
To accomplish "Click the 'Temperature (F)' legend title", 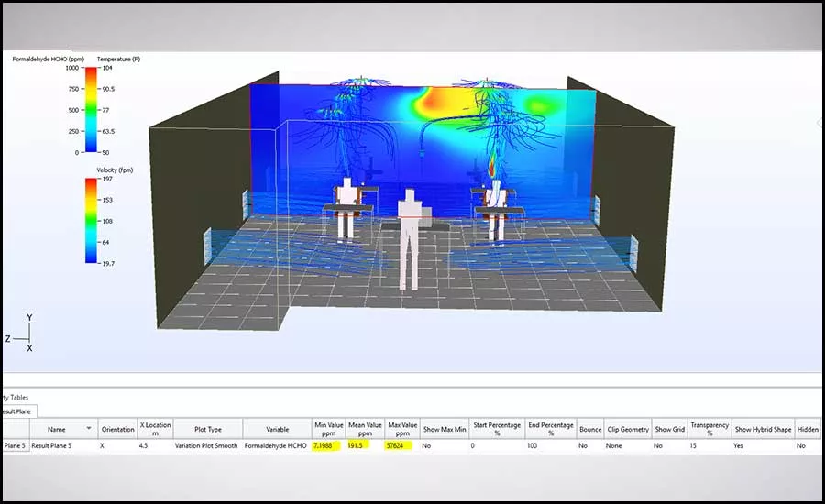I will pos(118,59).
